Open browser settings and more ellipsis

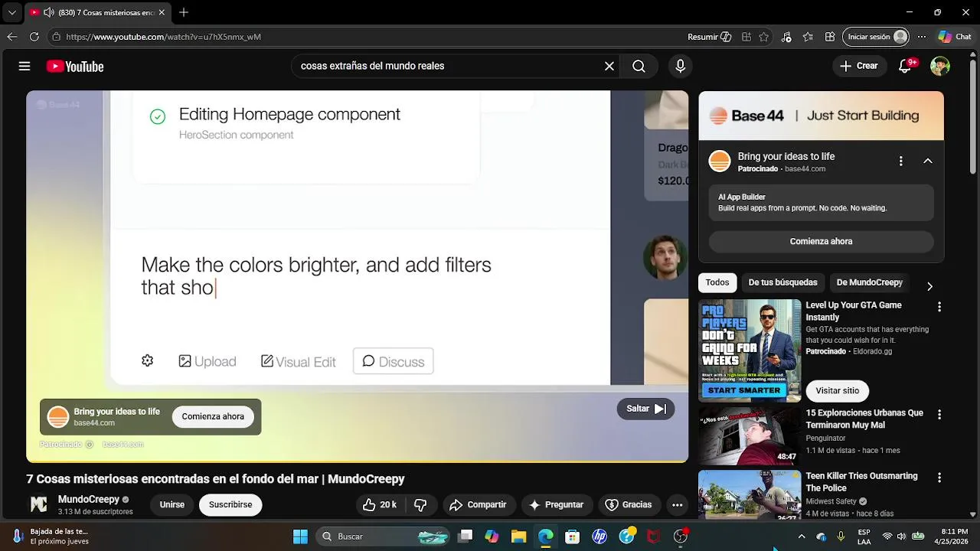coord(922,37)
